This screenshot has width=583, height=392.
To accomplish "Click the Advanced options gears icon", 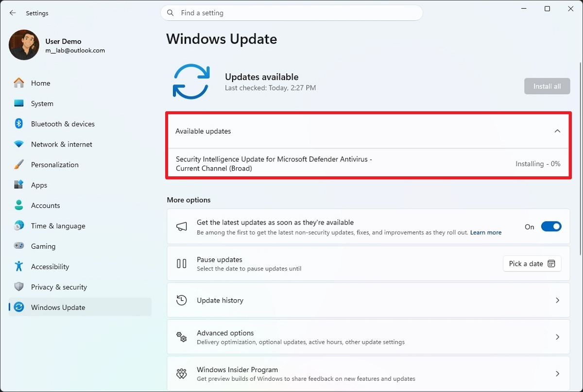I will [182, 337].
